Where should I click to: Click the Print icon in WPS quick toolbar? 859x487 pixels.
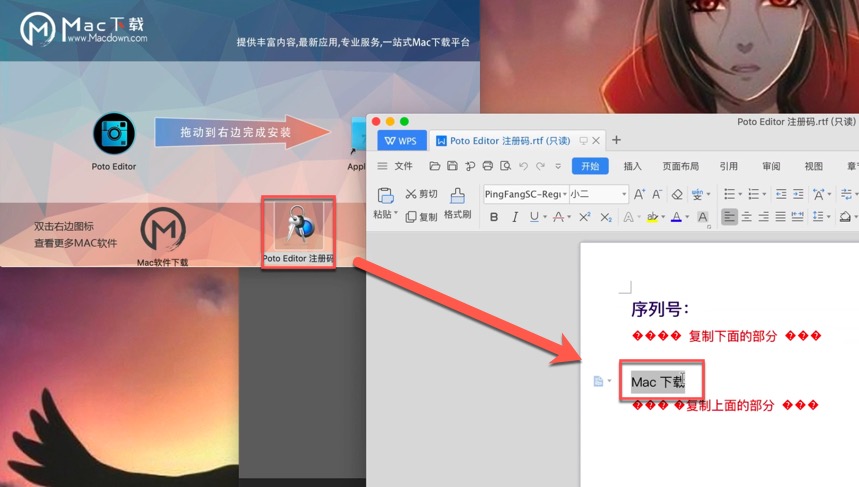[x=488, y=166]
